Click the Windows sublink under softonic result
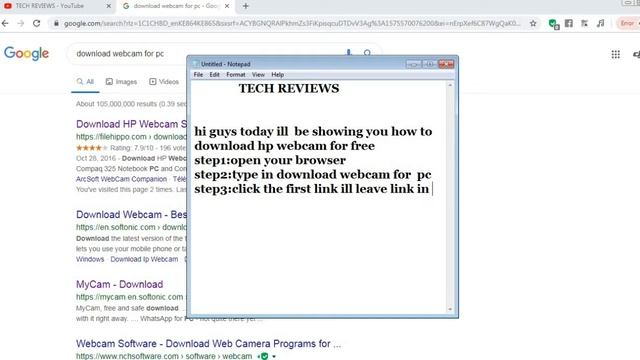640x360 pixels. pos(90,259)
